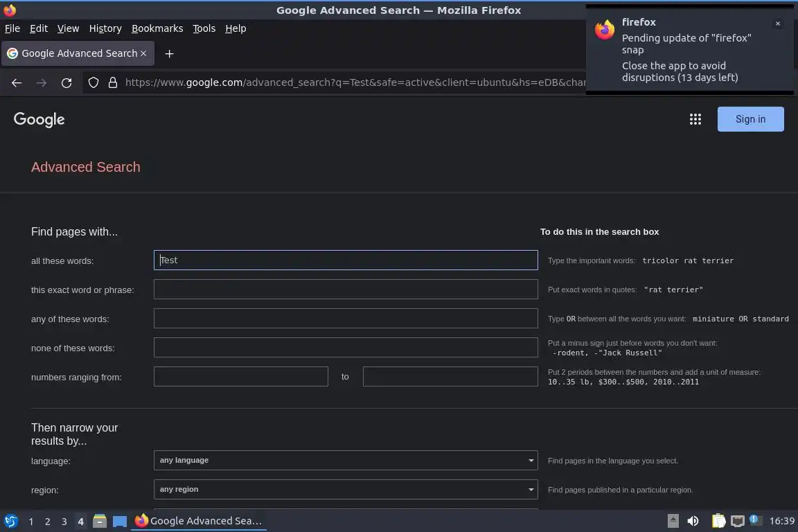Click 'Then narrow your results by...' heading
Viewport: 798px width, 532px height.
pos(74,434)
